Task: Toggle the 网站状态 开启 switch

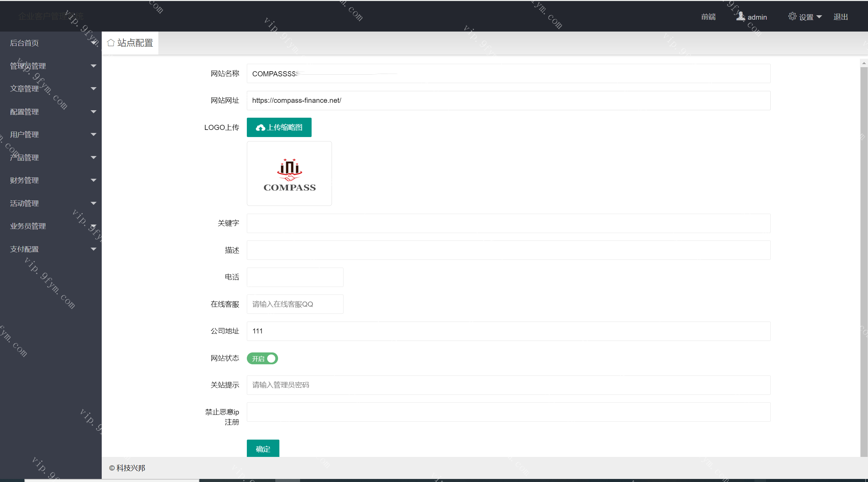Action: click(262, 359)
